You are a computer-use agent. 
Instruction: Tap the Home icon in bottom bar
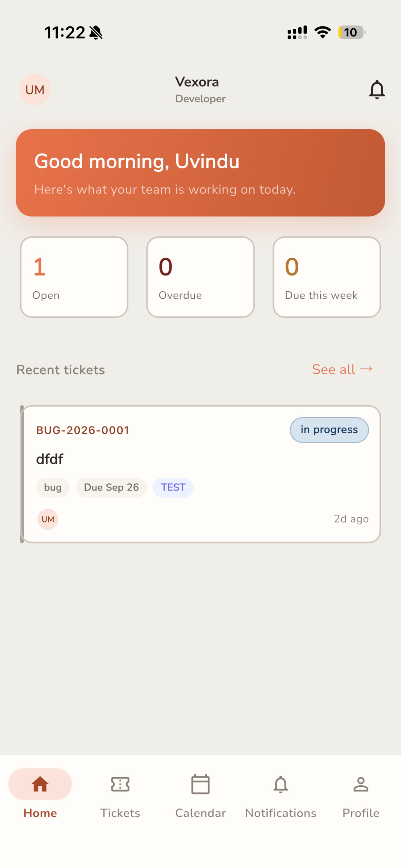tap(40, 784)
